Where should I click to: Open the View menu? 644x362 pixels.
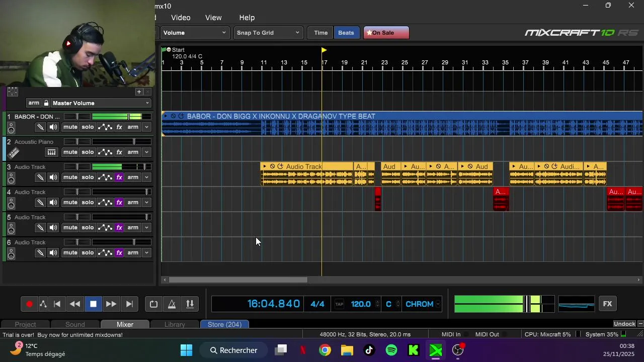213,18
